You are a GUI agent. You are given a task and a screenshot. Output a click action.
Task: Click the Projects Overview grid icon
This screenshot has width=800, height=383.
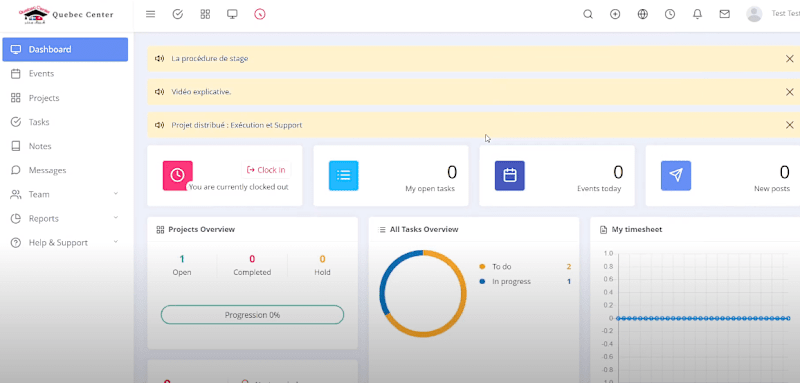(x=160, y=229)
